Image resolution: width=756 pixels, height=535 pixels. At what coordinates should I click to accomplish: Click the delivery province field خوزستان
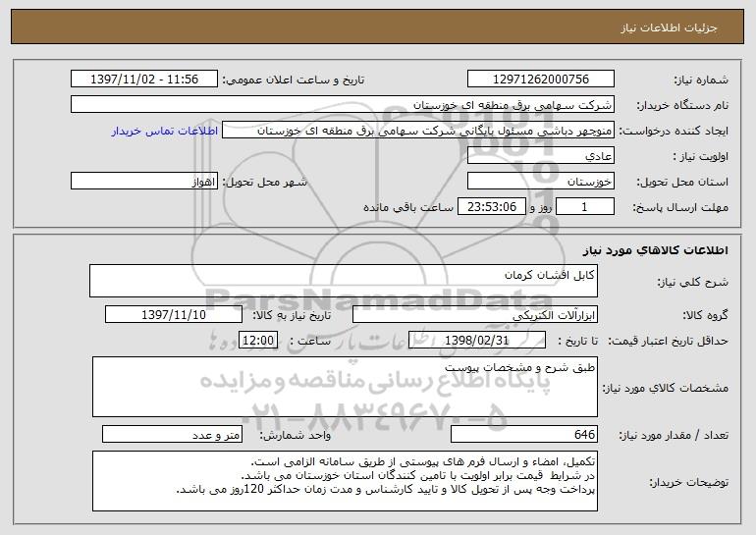pos(540,182)
